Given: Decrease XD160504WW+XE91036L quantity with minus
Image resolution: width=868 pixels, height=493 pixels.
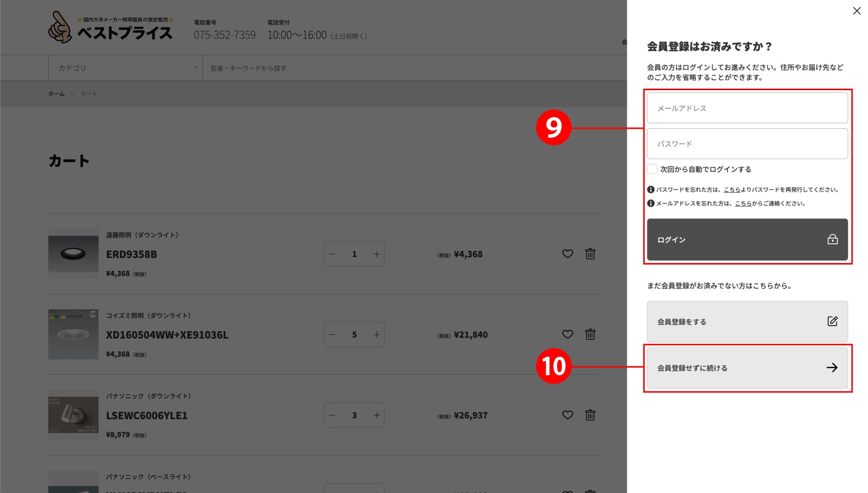Looking at the screenshot, I should tap(332, 334).
